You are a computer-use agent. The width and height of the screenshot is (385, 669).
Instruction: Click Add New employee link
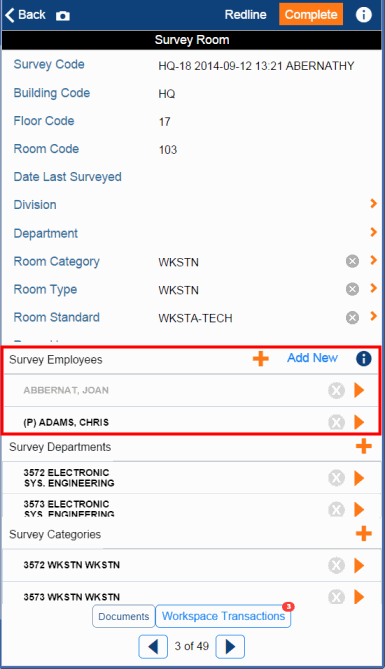pyautogui.click(x=312, y=358)
